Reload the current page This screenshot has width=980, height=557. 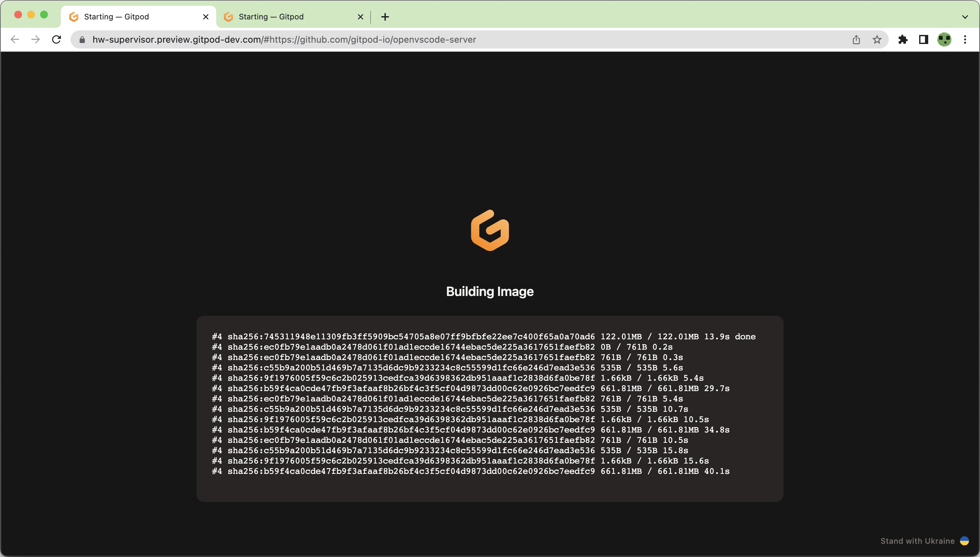click(x=57, y=39)
